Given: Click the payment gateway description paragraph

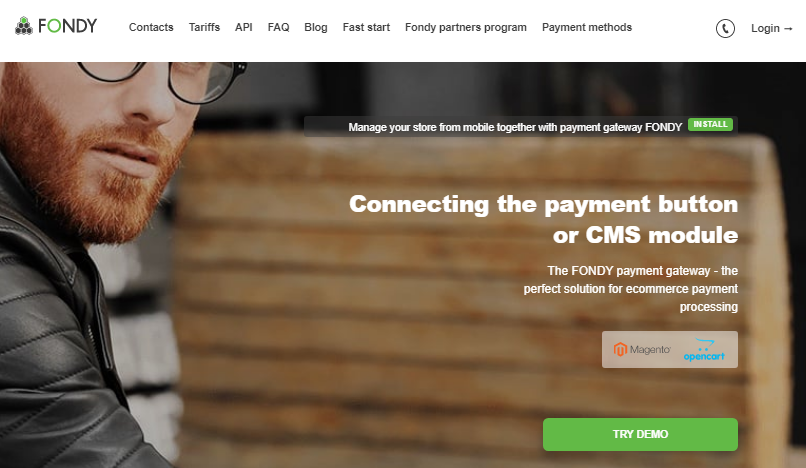Looking at the screenshot, I should pos(631,289).
